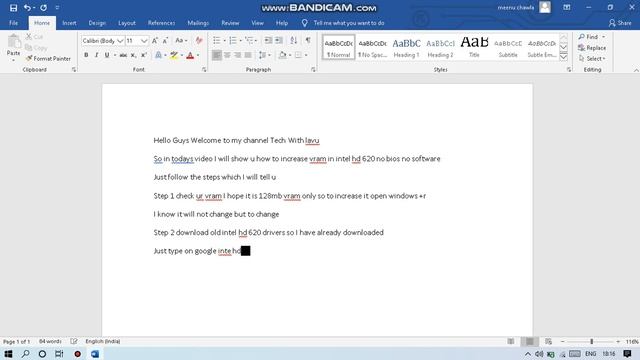The image size is (640, 360).
Task: Switch to the Design tab
Action: pos(97,23)
